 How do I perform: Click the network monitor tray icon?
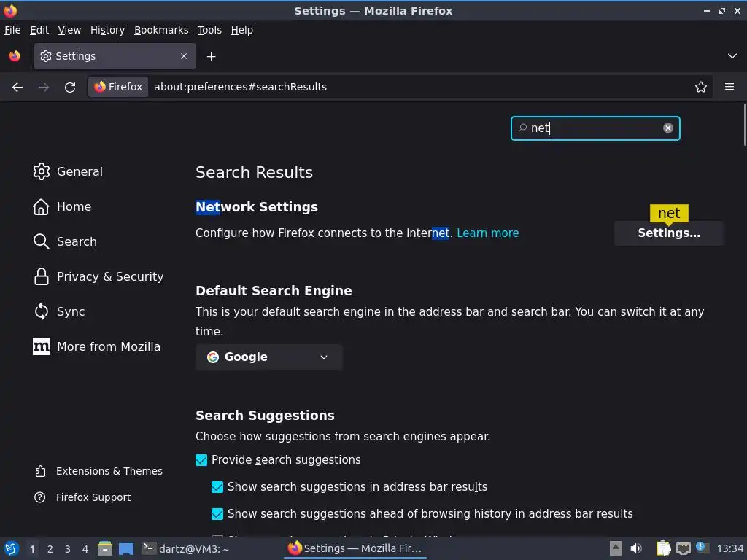pyautogui.click(x=683, y=548)
